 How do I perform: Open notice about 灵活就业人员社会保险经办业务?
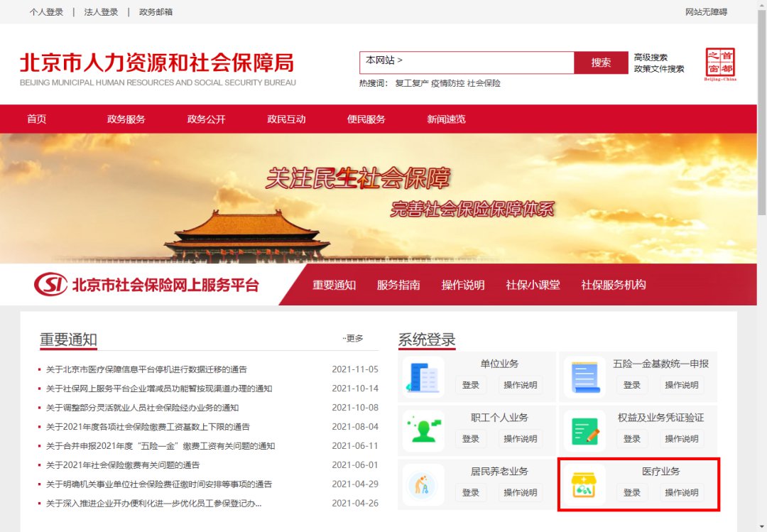tap(142, 407)
